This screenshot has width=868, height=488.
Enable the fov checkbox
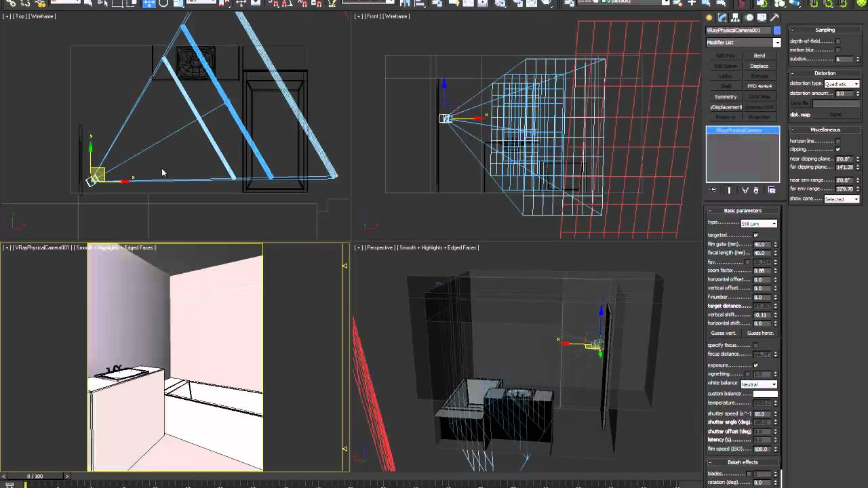tap(748, 262)
